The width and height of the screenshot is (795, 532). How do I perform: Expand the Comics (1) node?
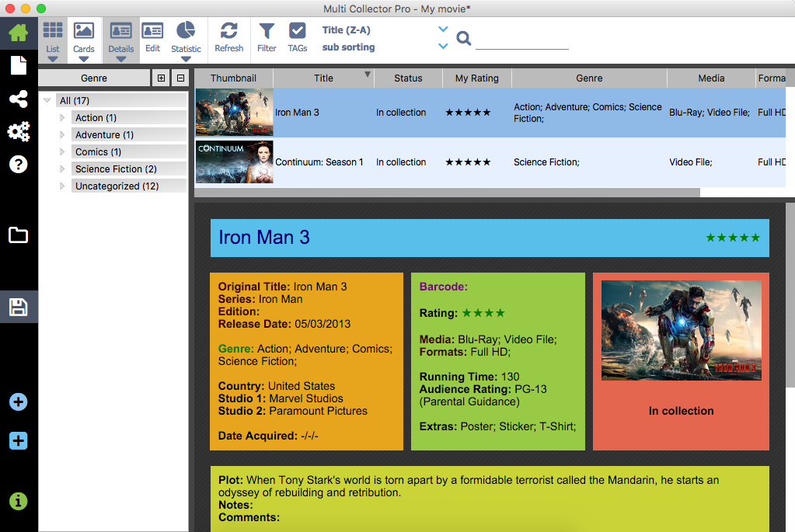62,152
